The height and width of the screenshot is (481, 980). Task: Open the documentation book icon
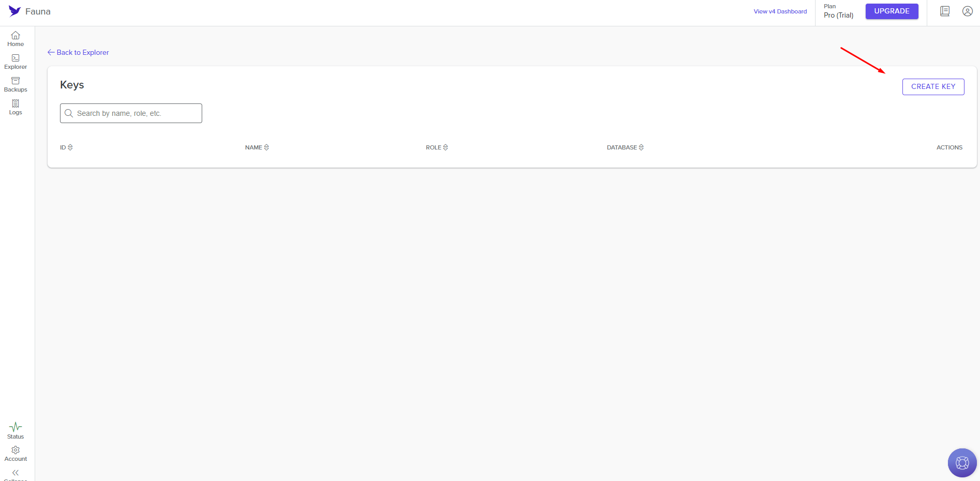click(x=945, y=11)
